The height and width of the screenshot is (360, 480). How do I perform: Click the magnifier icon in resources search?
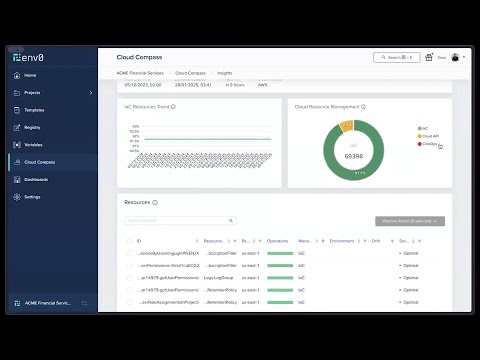pyautogui.click(x=231, y=221)
